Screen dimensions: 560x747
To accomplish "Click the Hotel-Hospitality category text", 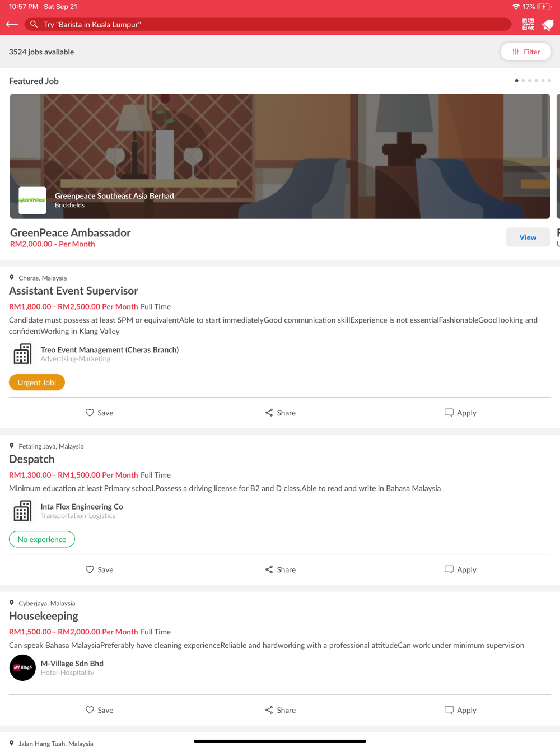I will [x=67, y=673].
